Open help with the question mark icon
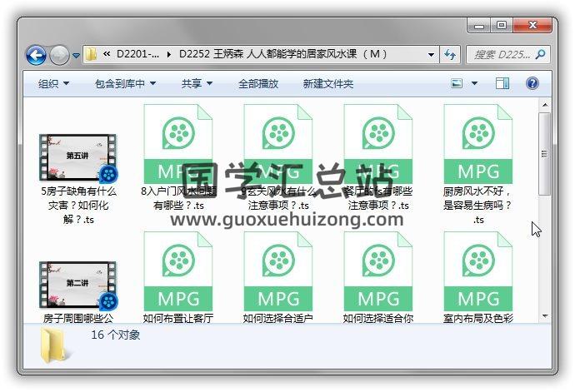575x392 pixels. [x=532, y=83]
